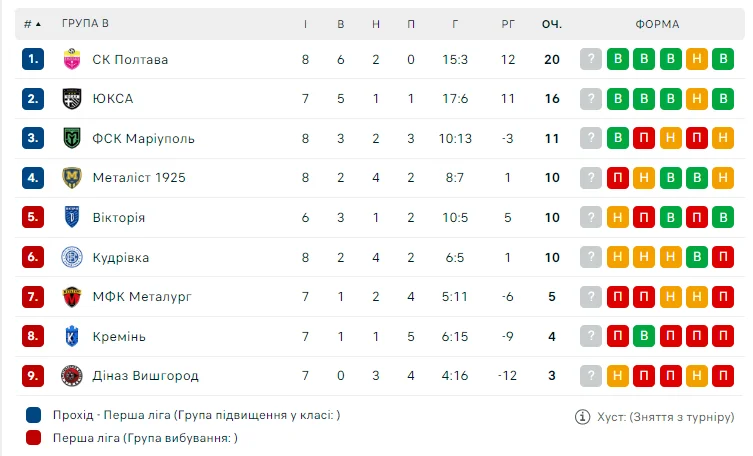
Task: Click the YUKSA team crest icon
Action: (71, 99)
